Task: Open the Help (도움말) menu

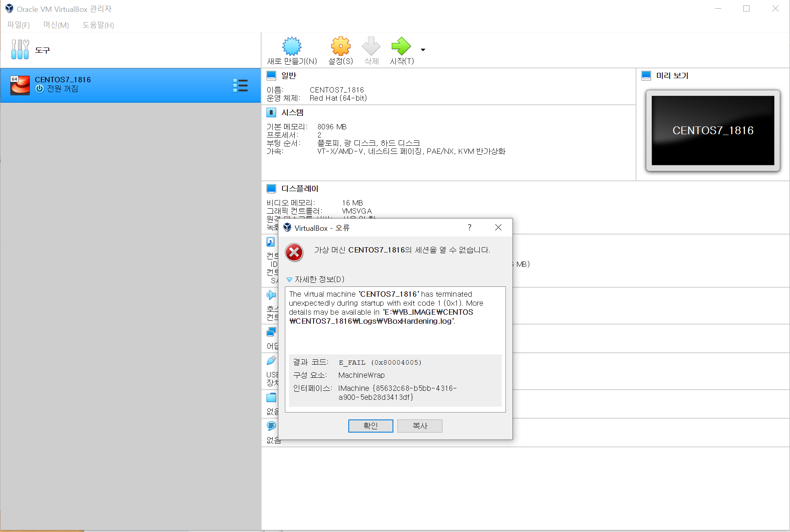Action: click(98, 25)
